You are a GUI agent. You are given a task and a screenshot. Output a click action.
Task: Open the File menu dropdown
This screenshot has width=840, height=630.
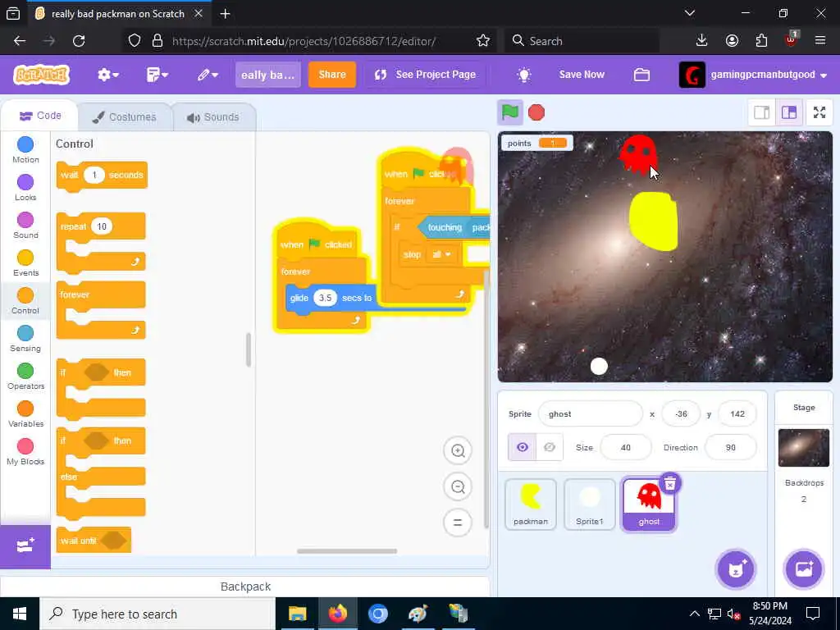(x=157, y=75)
